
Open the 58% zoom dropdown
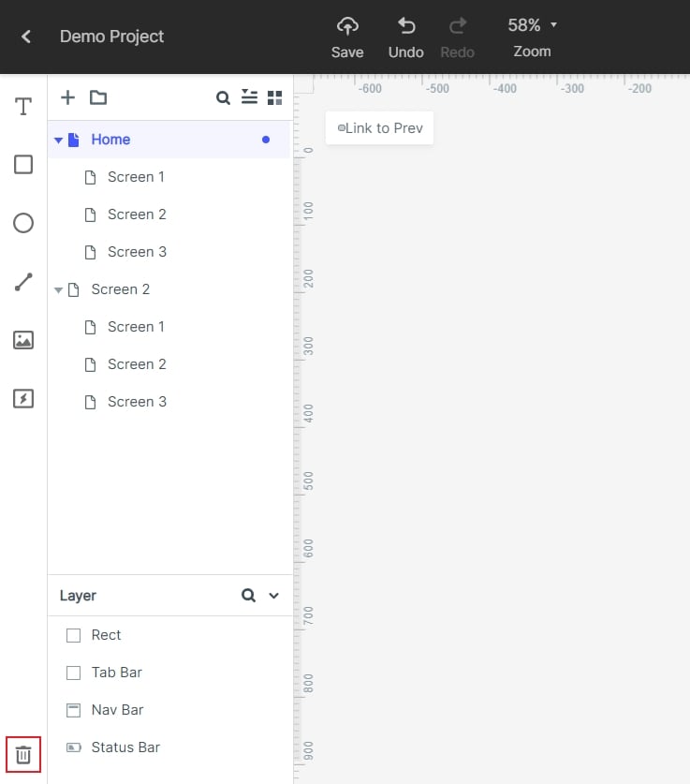coord(532,25)
